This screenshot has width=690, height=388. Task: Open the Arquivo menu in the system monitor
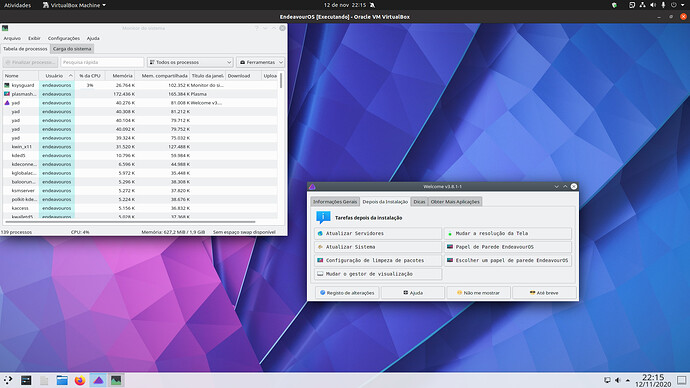tap(12, 38)
